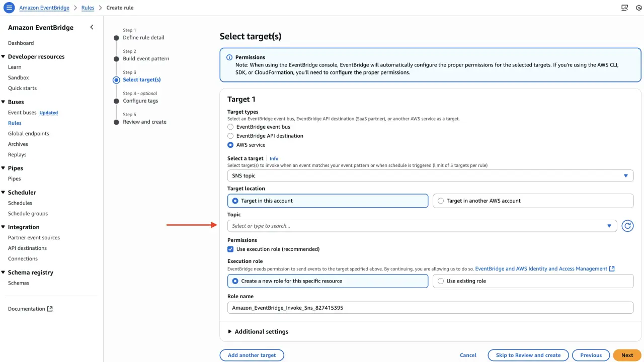The height and width of the screenshot is (362, 644).
Task: Open Rules breadcrumb link
Action: point(88,8)
